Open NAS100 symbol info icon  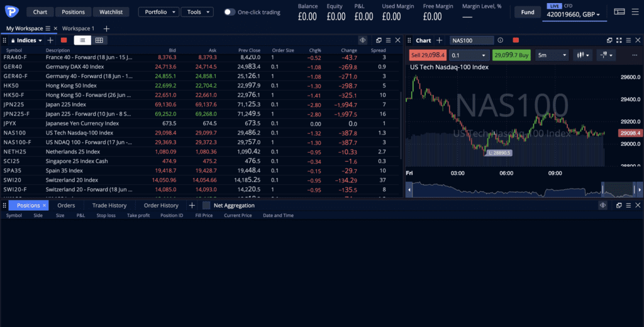click(500, 40)
